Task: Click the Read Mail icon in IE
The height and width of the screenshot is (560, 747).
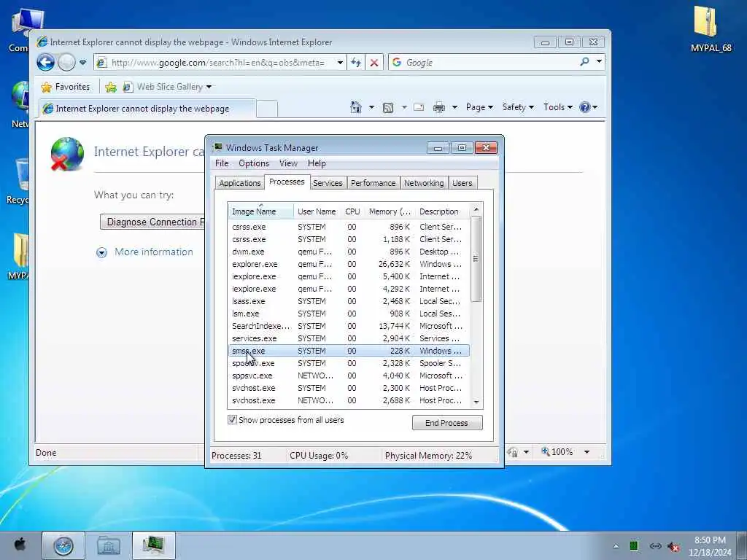Action: tap(419, 107)
